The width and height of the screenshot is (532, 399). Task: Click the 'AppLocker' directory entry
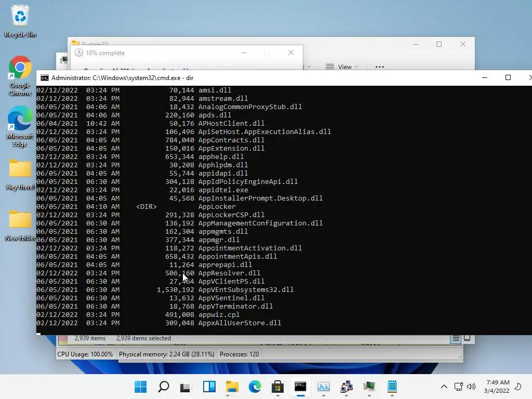(217, 207)
